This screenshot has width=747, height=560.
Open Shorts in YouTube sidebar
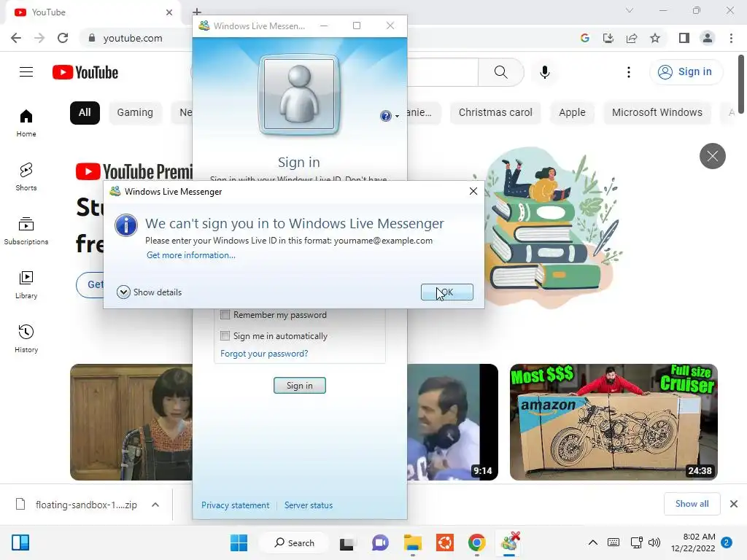pos(26,177)
